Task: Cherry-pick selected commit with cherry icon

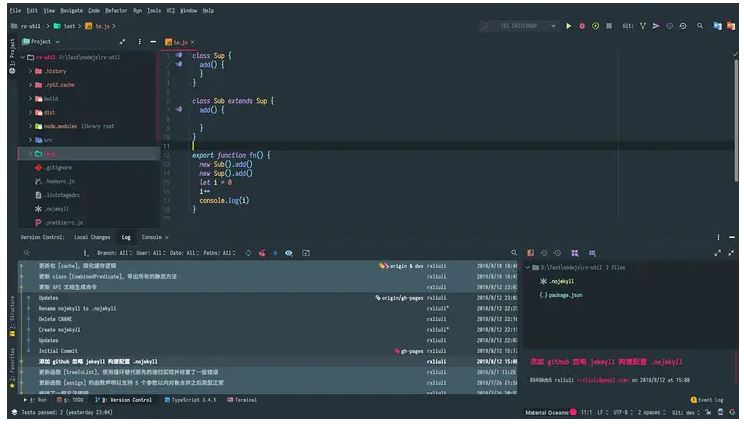Action: point(262,253)
